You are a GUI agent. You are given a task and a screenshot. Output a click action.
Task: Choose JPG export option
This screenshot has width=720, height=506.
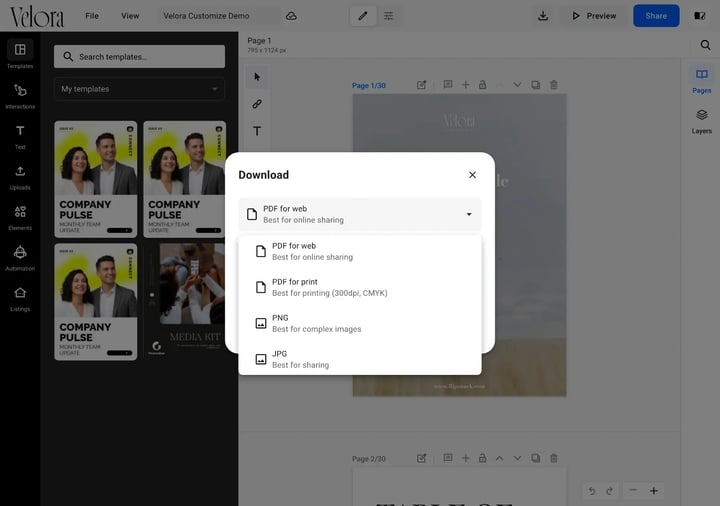360,359
